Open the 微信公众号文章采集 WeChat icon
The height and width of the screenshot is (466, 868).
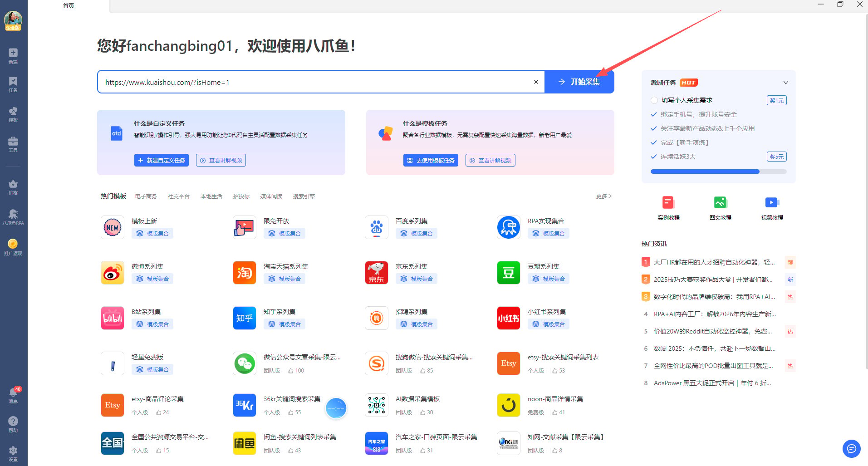[x=245, y=363]
